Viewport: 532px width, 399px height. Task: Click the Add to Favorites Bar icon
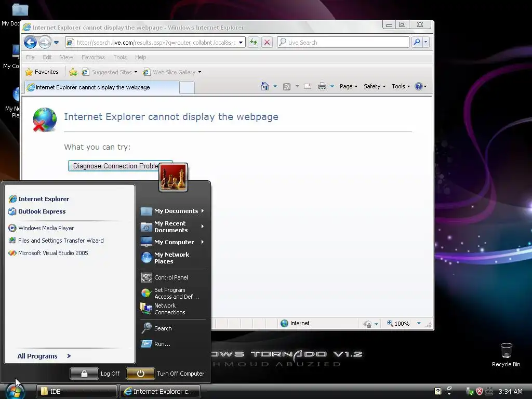(73, 72)
